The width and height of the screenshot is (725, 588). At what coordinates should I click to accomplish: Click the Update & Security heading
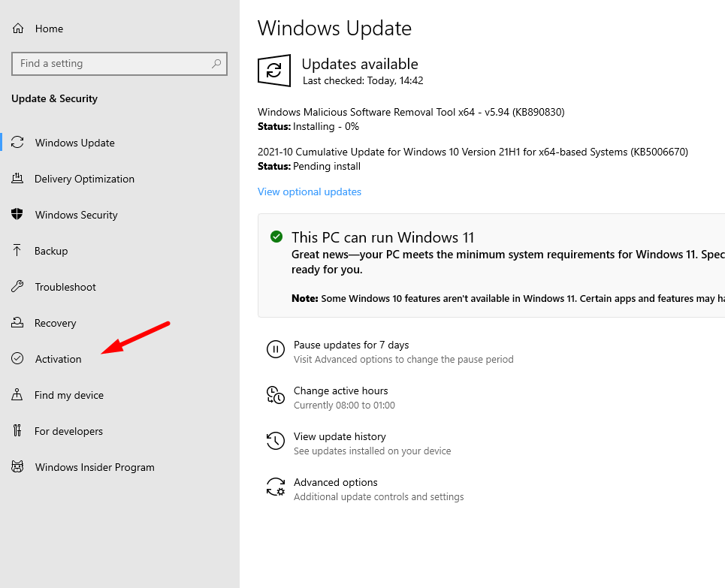pos(55,98)
